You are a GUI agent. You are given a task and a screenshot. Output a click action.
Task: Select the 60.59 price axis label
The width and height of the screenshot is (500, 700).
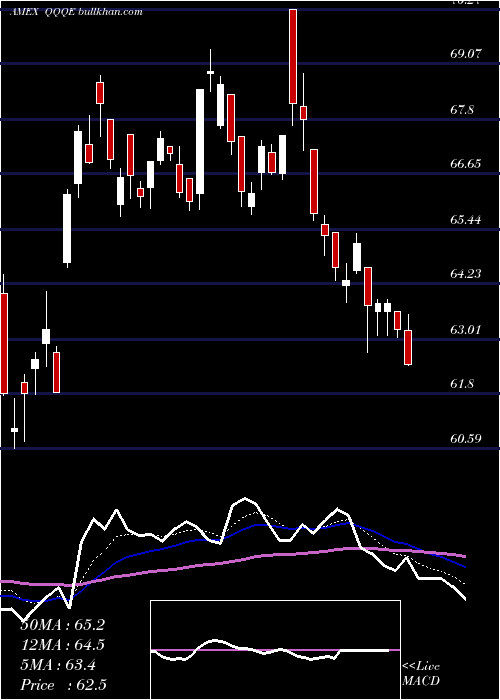(x=466, y=439)
